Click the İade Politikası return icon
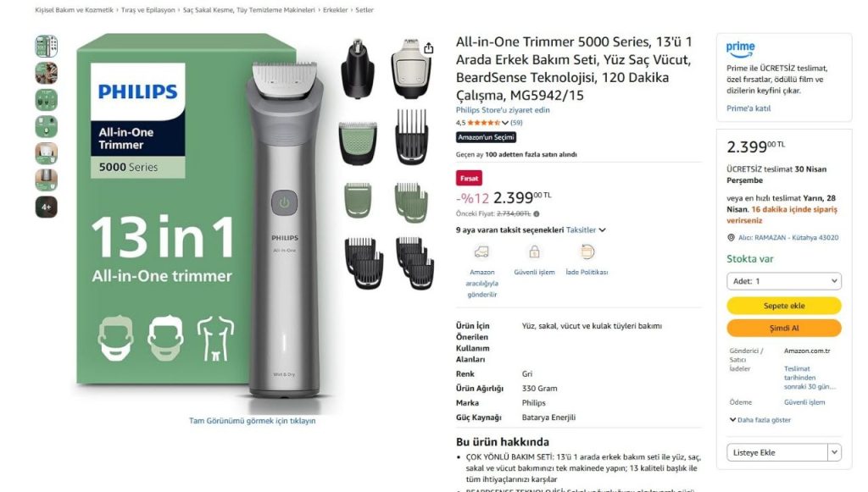Image resolution: width=868 pixels, height=492 pixels. point(587,252)
